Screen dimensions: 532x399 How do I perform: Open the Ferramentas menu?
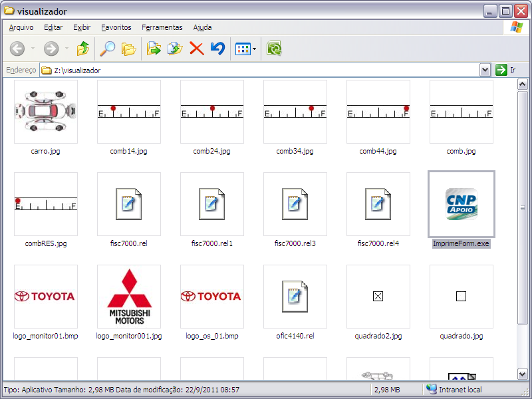[162, 27]
